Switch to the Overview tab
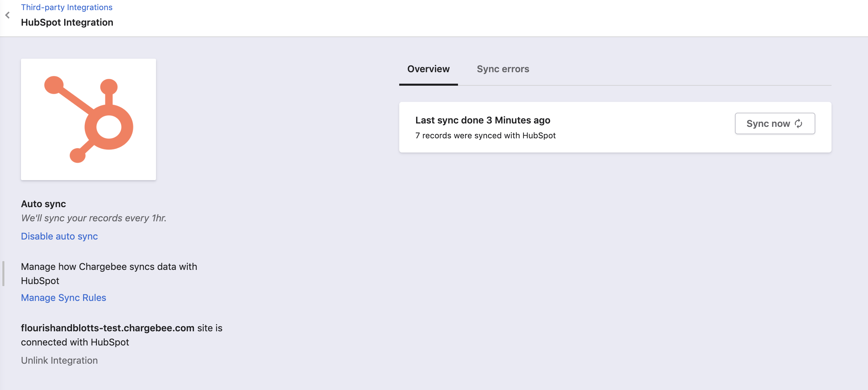 tap(428, 69)
